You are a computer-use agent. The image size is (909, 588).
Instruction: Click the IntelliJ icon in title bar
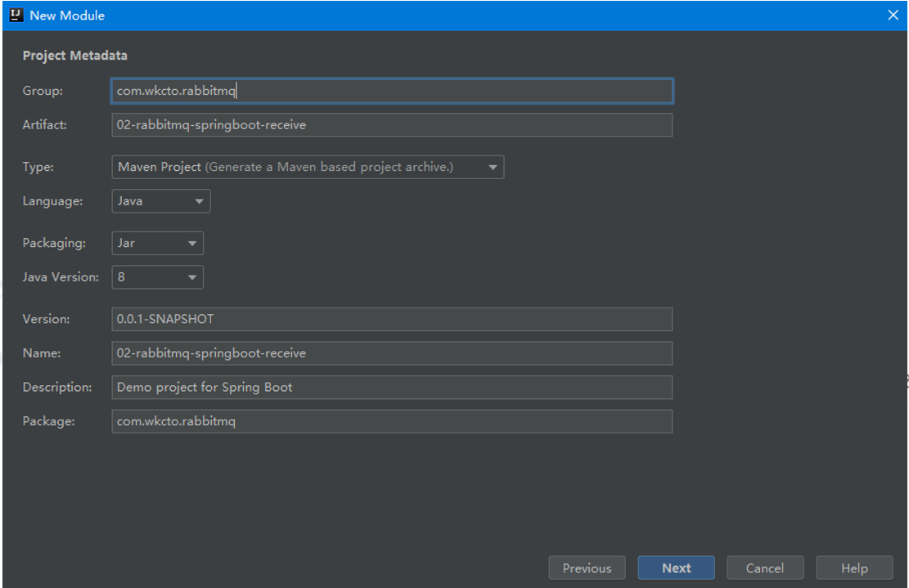[x=16, y=15]
